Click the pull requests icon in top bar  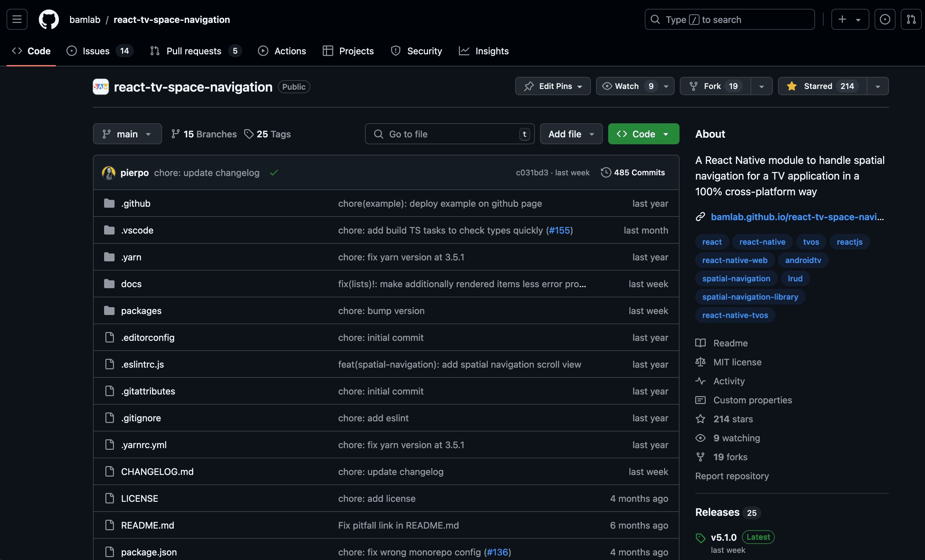(x=911, y=20)
